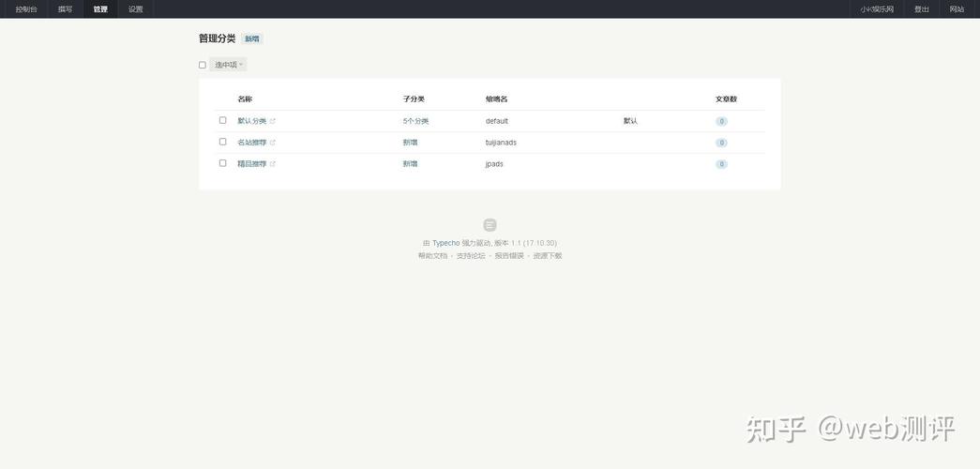Click article count badge for 默认分类
This screenshot has width=980, height=469.
tap(721, 121)
